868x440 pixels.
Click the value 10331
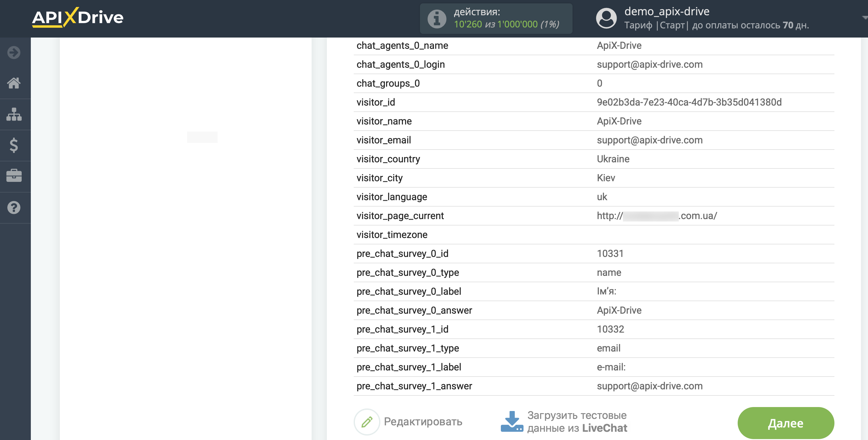(610, 253)
